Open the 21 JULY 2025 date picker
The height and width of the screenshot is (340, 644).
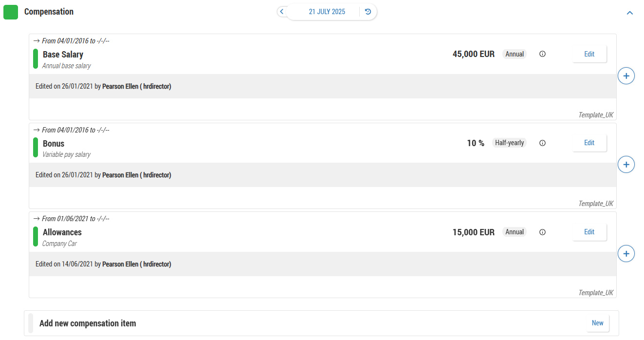point(327,12)
